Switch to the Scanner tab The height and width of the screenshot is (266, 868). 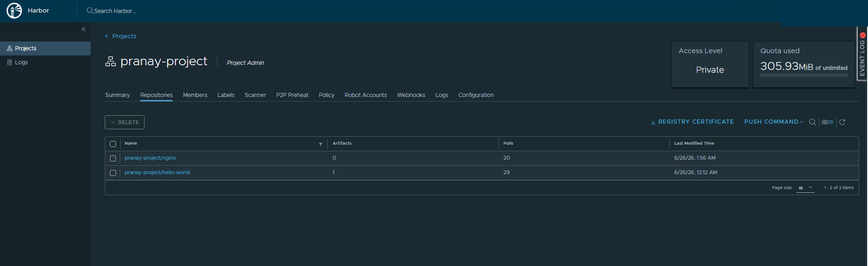pyautogui.click(x=255, y=95)
